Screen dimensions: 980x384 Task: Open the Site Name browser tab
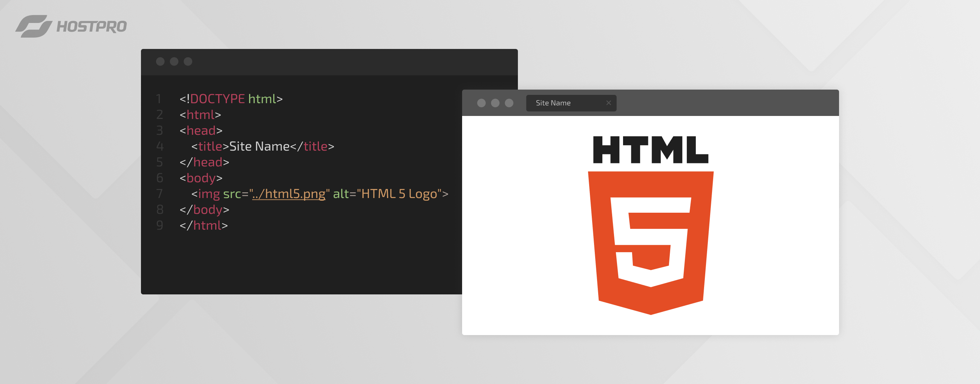tap(571, 103)
